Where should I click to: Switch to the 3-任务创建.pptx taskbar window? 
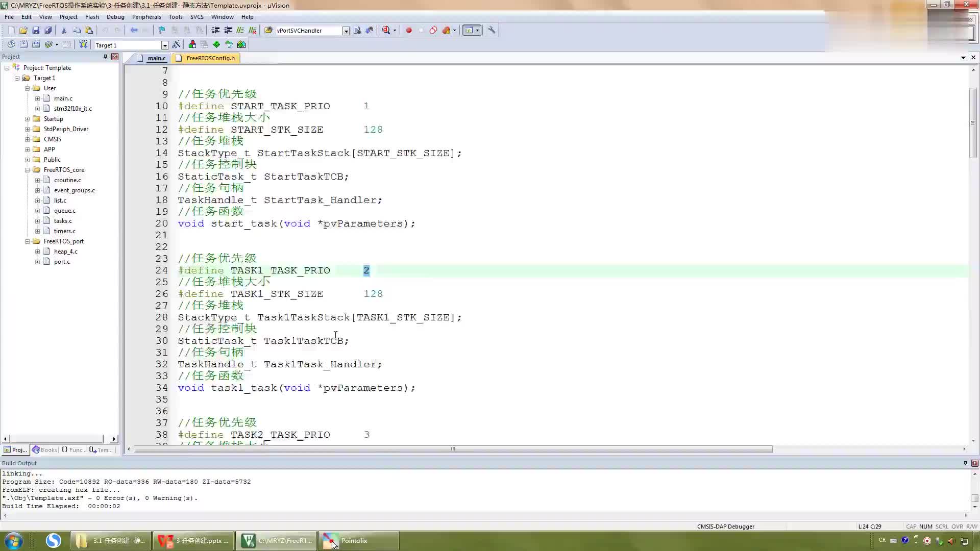(193, 541)
